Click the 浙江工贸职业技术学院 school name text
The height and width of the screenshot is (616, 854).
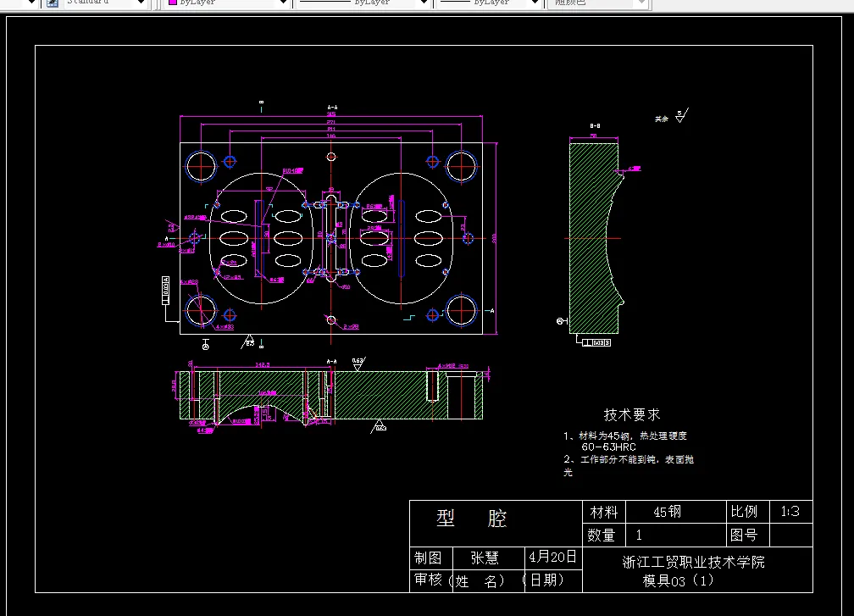[x=693, y=562]
